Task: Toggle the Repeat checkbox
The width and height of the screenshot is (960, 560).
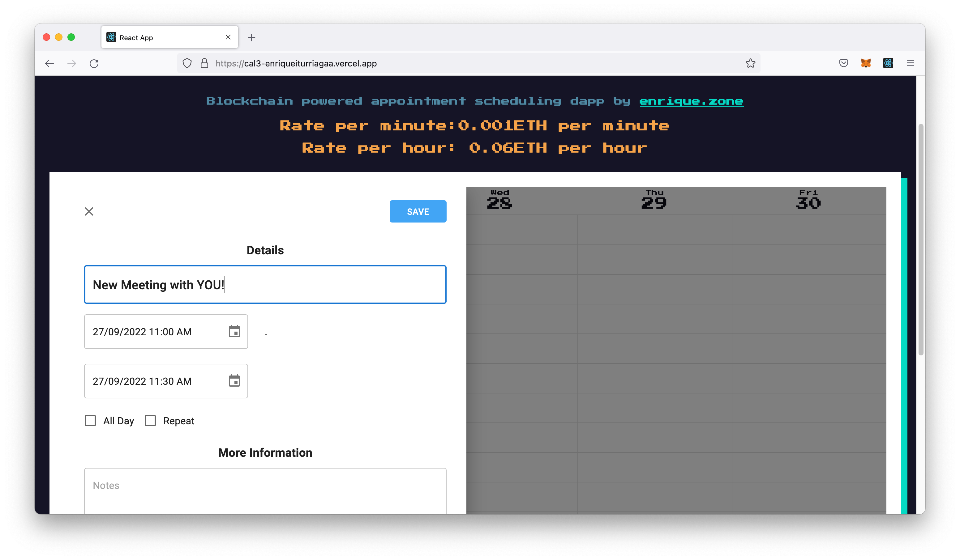Action: tap(150, 421)
